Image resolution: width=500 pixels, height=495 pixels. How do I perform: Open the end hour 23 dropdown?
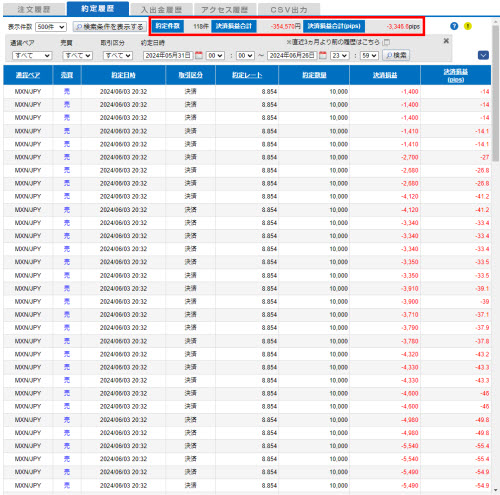pyautogui.click(x=340, y=55)
